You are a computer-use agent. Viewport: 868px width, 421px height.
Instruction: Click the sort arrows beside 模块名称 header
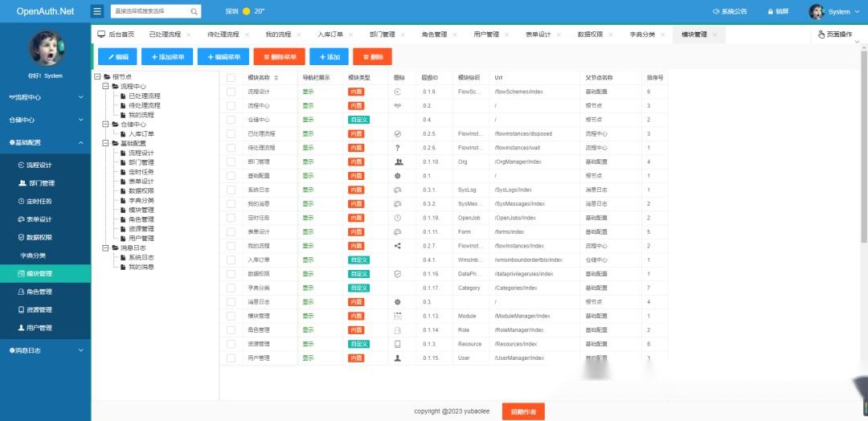coord(276,78)
